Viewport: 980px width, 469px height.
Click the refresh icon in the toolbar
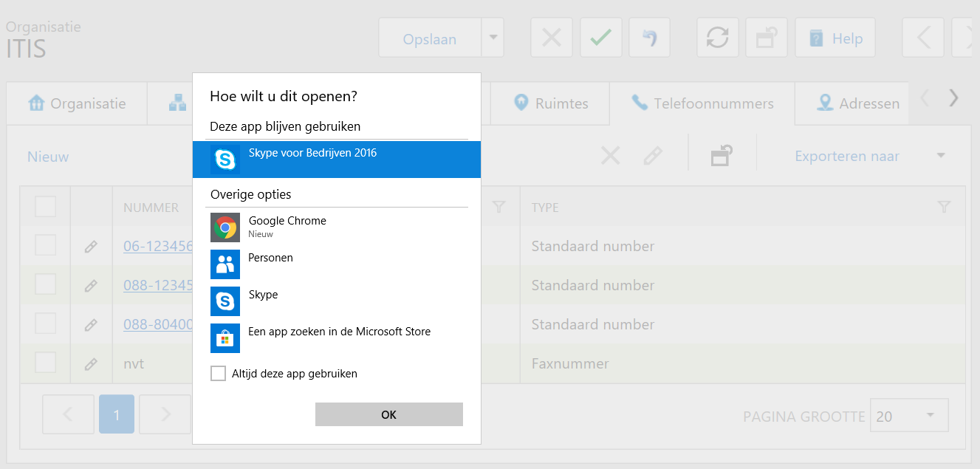tap(717, 38)
